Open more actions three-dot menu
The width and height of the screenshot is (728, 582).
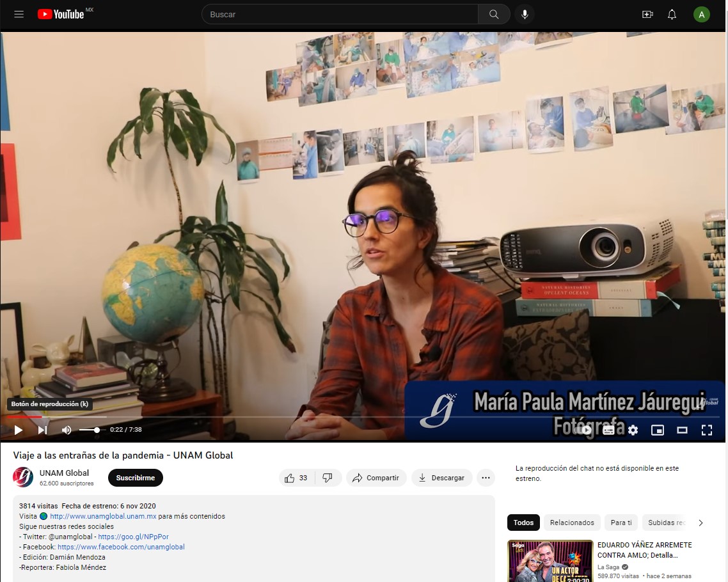coord(486,478)
